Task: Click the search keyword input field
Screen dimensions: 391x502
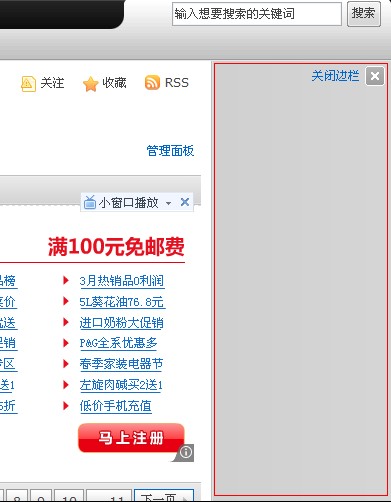Action: click(257, 14)
